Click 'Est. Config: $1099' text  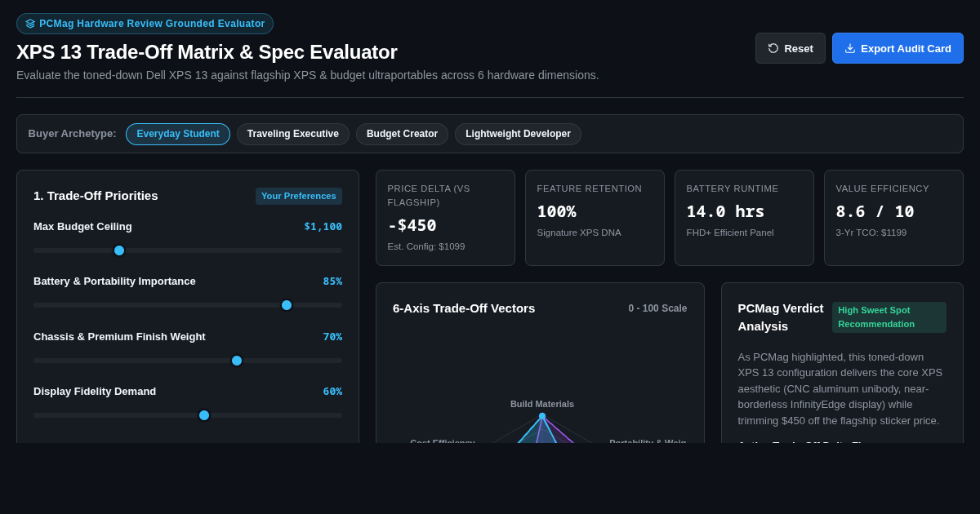(426, 246)
